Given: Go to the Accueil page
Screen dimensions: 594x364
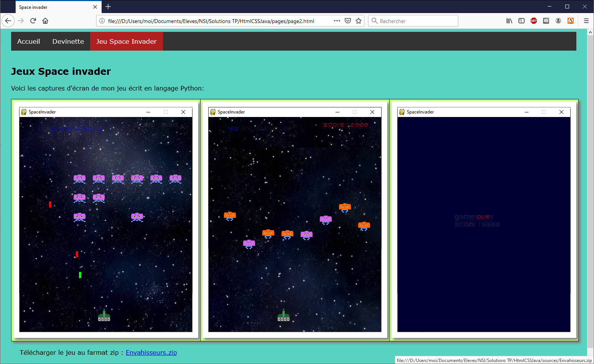Looking at the screenshot, I should point(29,41).
